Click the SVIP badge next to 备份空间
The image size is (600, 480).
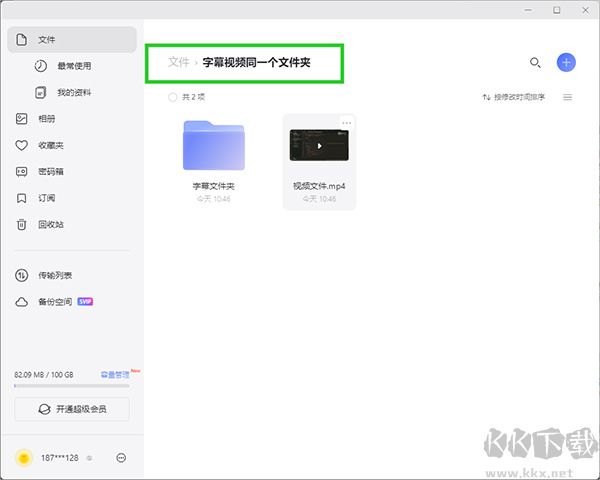tap(85, 302)
